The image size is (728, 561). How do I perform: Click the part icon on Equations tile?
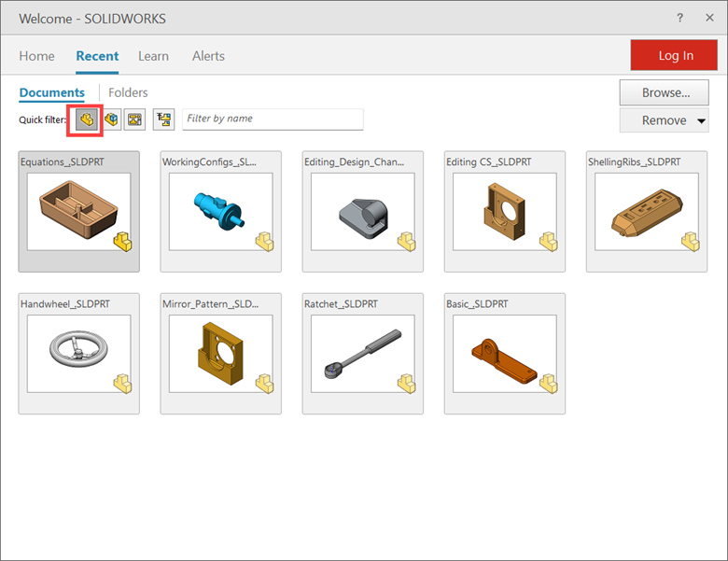pos(123,242)
